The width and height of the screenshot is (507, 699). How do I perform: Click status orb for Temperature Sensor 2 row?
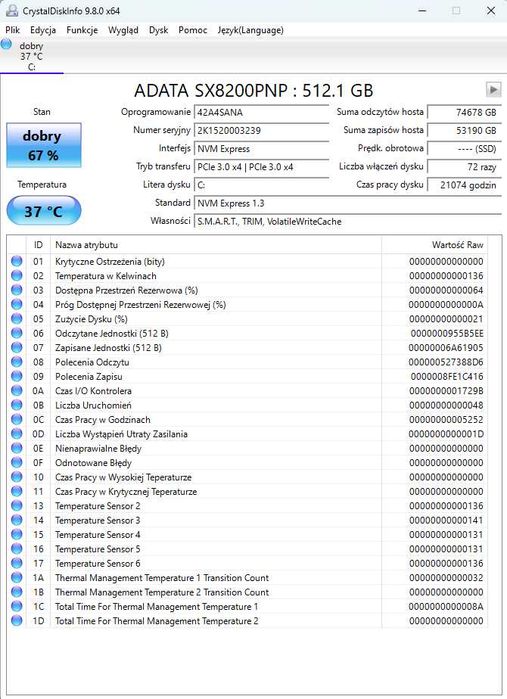point(16,506)
